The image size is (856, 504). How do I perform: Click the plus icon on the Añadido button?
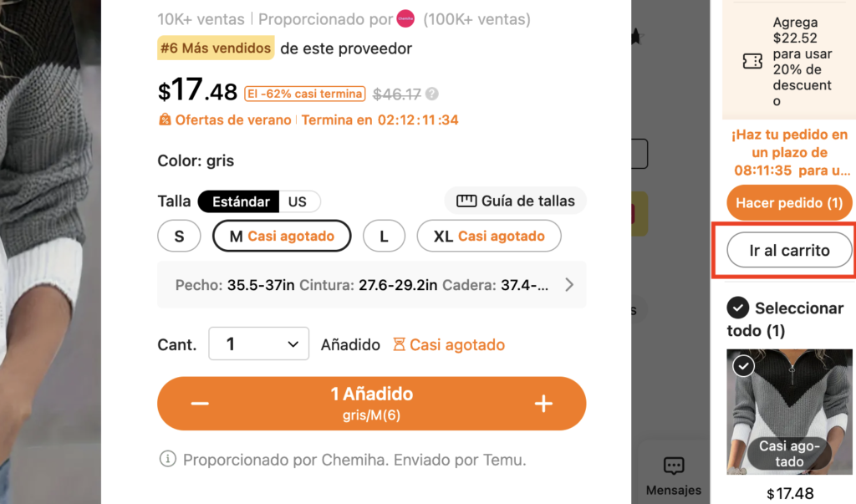(543, 404)
